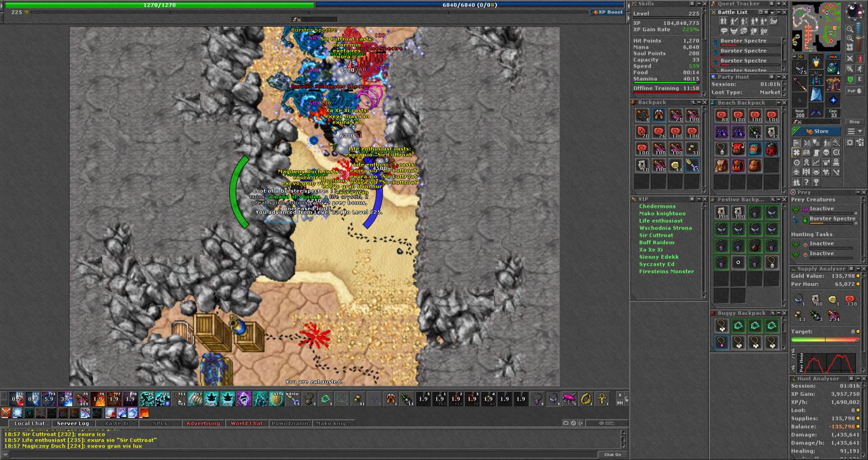This screenshot has width=868, height=460.
Task: Toggle speech bubble NPC filter in Battle List
Action: coord(723,31)
